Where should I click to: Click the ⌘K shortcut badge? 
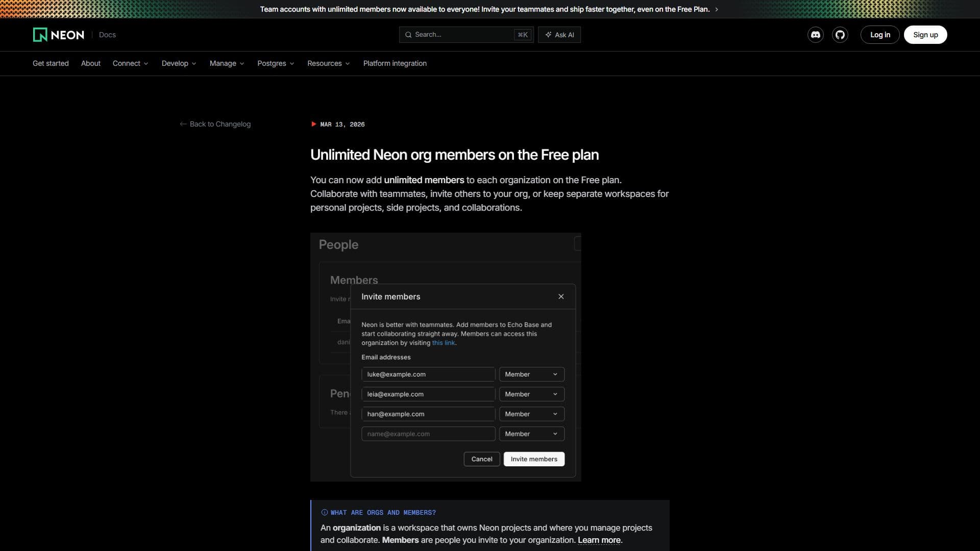pyautogui.click(x=523, y=35)
